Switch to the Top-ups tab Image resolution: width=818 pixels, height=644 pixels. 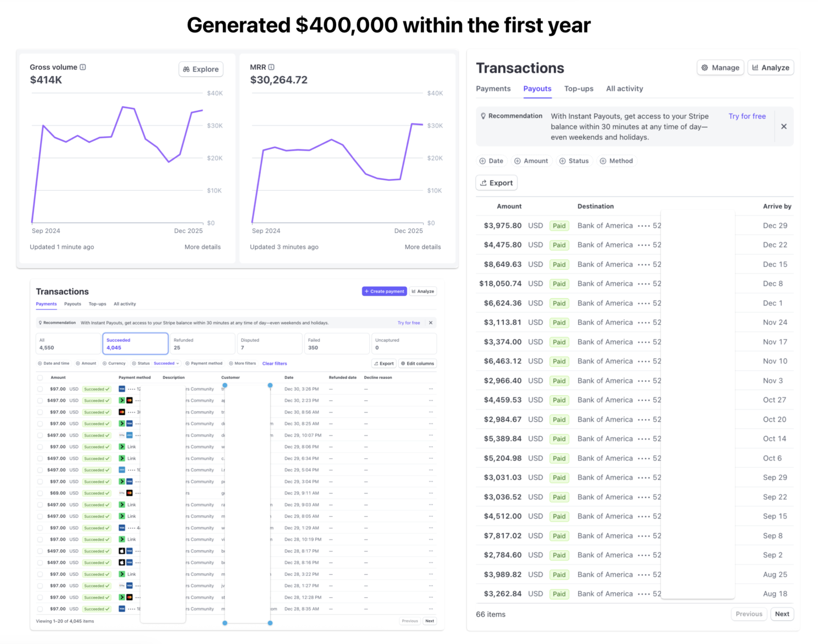coord(579,89)
